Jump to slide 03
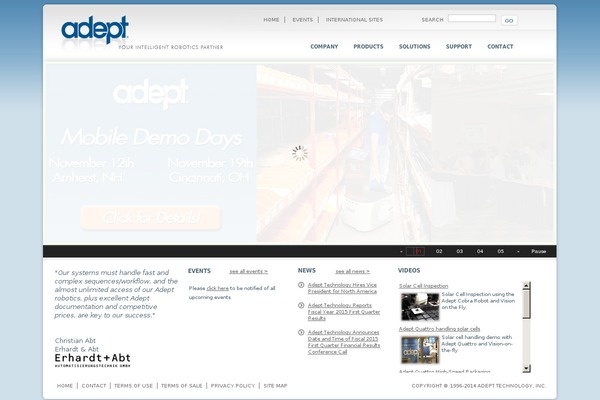 coord(460,251)
